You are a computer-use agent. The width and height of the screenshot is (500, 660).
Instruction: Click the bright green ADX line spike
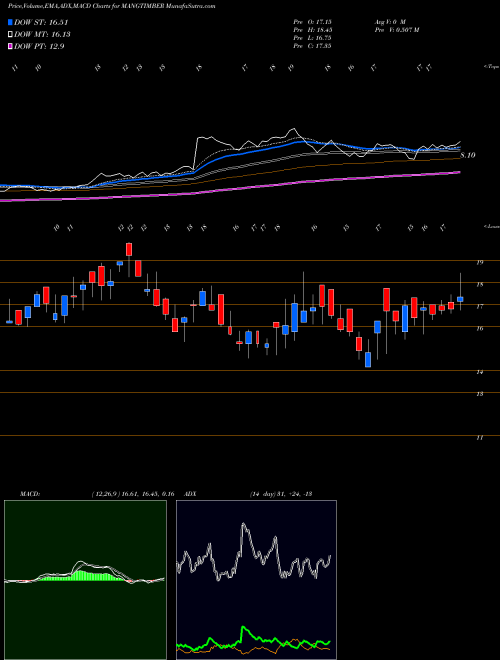click(x=243, y=629)
